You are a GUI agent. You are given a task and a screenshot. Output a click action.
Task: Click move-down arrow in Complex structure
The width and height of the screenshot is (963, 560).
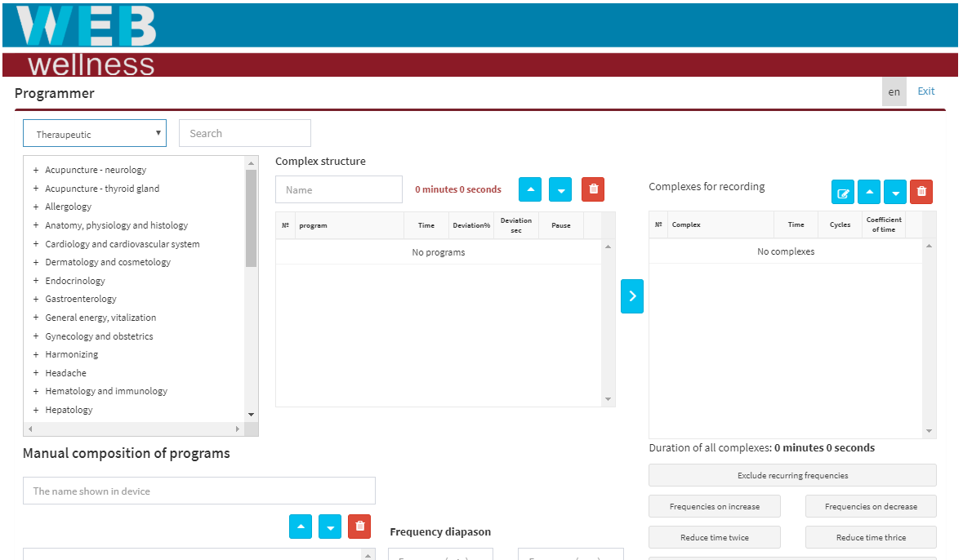tap(560, 189)
